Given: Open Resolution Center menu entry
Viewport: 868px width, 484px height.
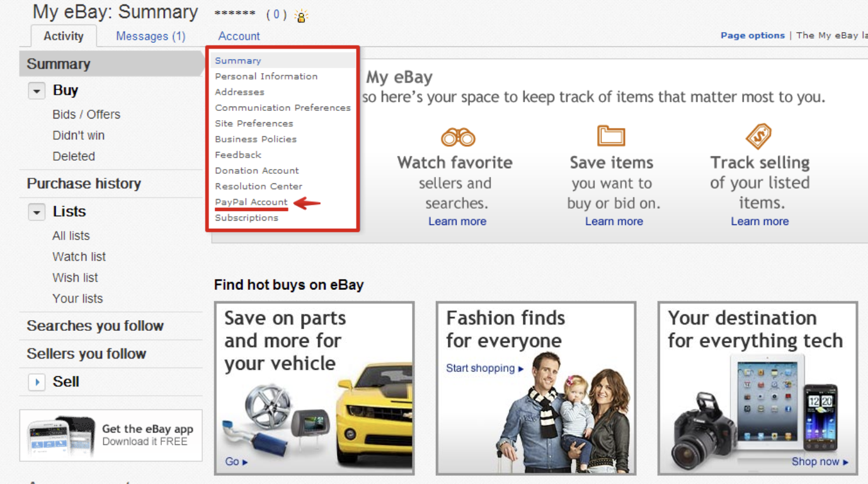Looking at the screenshot, I should pos(258,186).
